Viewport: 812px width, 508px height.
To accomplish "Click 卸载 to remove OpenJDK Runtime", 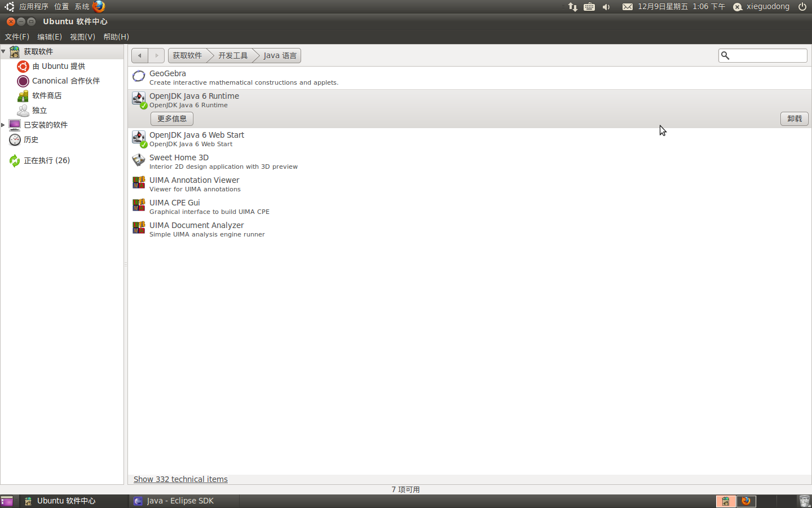I will tap(795, 119).
